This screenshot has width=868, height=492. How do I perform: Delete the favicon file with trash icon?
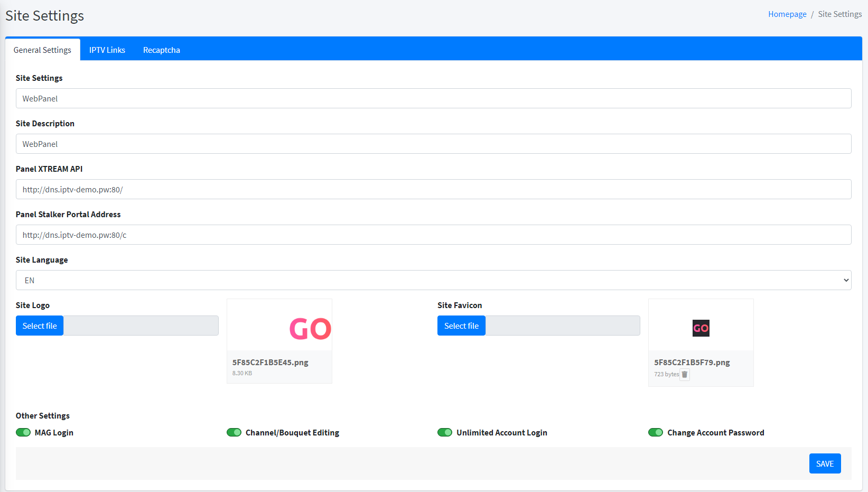(x=685, y=375)
